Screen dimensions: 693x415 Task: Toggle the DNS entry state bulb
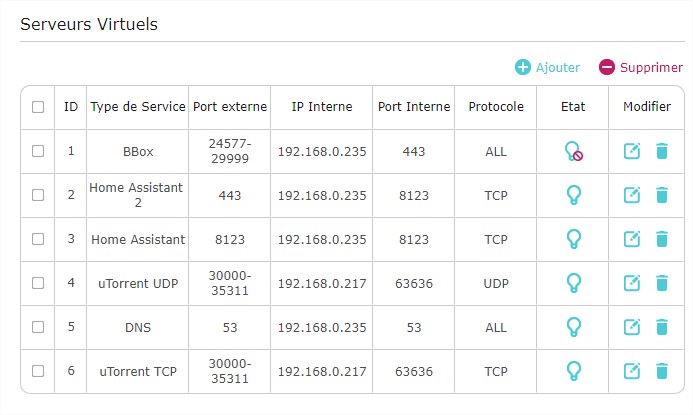click(574, 327)
